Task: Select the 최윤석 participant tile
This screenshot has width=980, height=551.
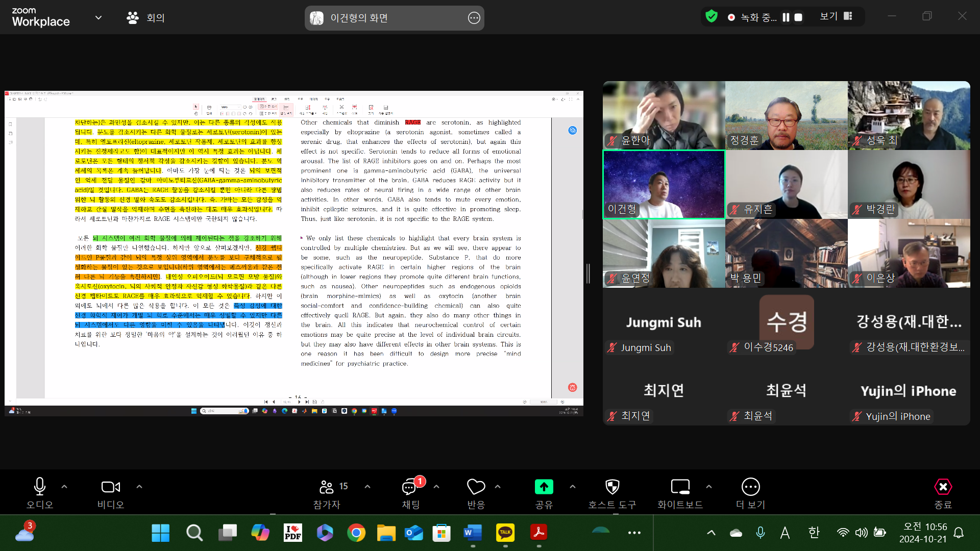Action: 786,391
